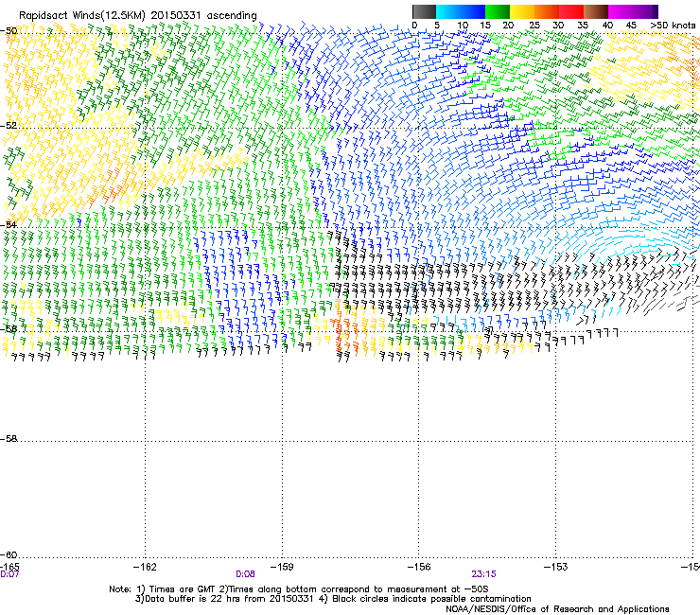Click the purple '0:08' time label
This screenshot has width=700, height=615.
click(x=245, y=574)
